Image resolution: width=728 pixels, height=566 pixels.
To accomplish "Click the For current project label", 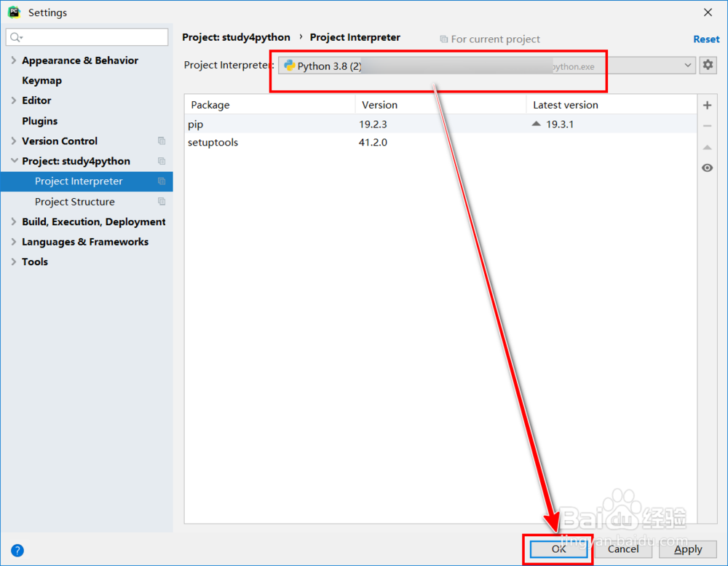I will (495, 39).
